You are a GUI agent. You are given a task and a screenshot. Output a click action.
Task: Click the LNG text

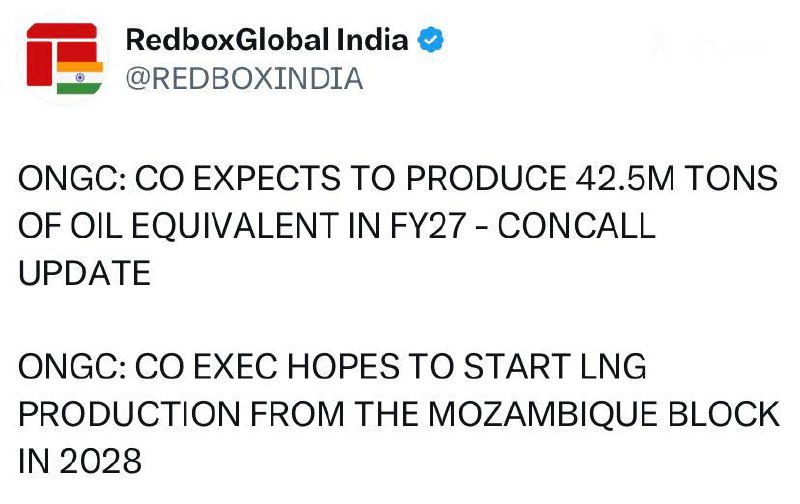tap(606, 368)
